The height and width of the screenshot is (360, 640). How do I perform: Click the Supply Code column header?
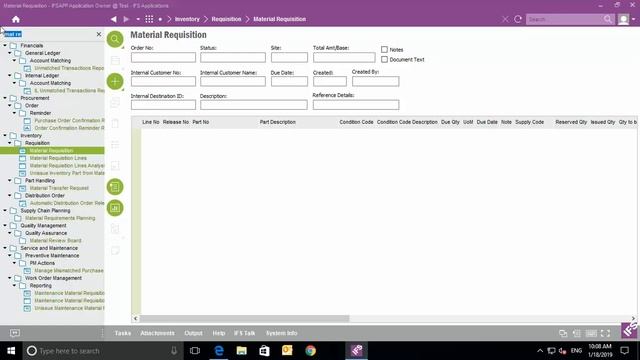(x=529, y=122)
